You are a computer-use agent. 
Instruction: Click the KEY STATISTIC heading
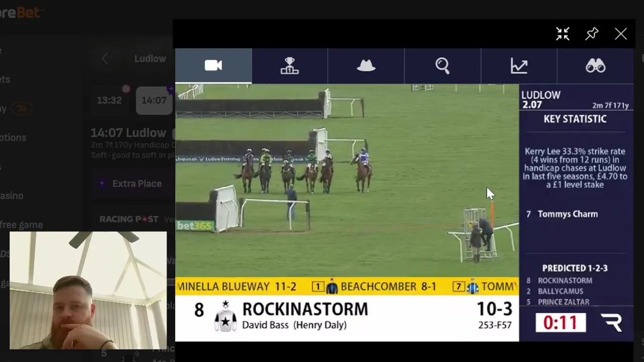(x=575, y=119)
